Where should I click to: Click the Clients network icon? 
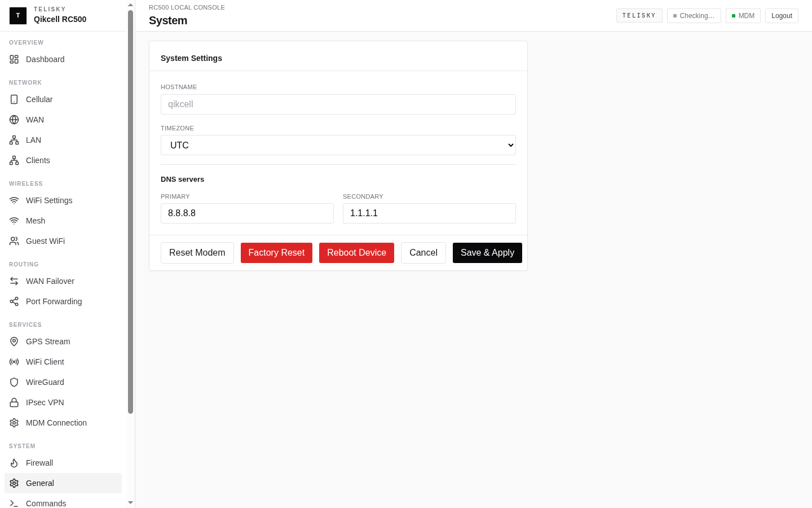[x=14, y=160]
